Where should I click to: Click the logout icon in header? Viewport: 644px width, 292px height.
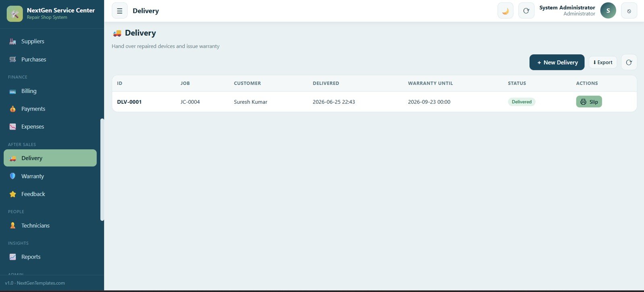(629, 11)
